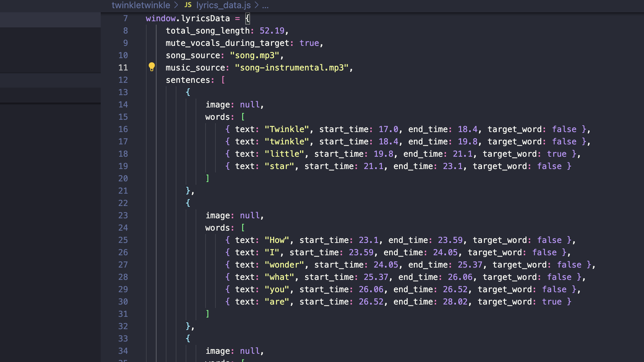Place cursor on "song.mp3" string
Screen dimensions: 644x362
[x=255, y=55]
